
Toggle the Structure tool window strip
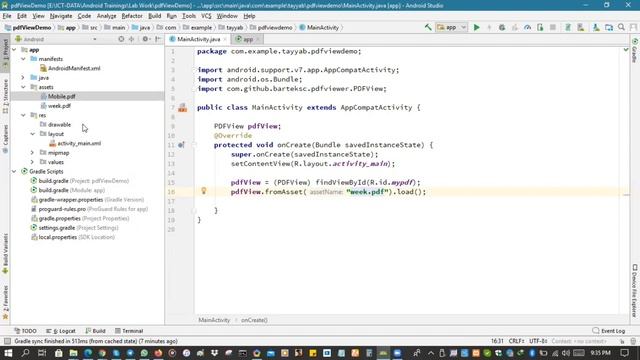5,96
